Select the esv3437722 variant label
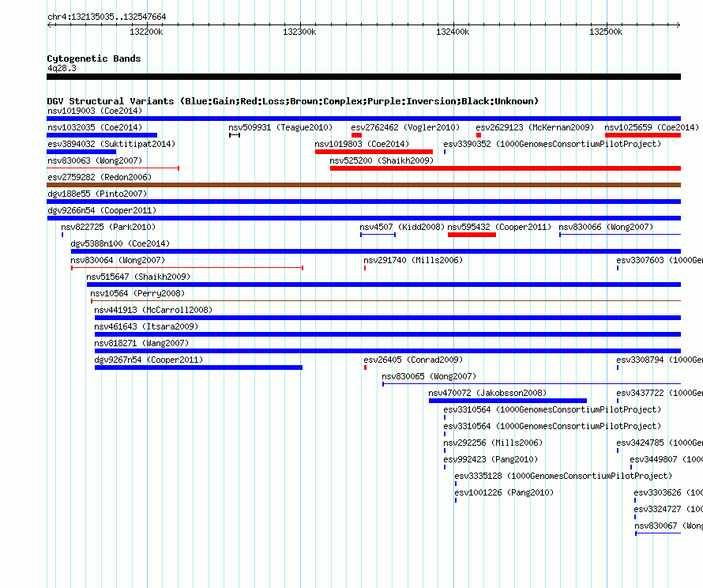703x588 pixels. click(660, 393)
